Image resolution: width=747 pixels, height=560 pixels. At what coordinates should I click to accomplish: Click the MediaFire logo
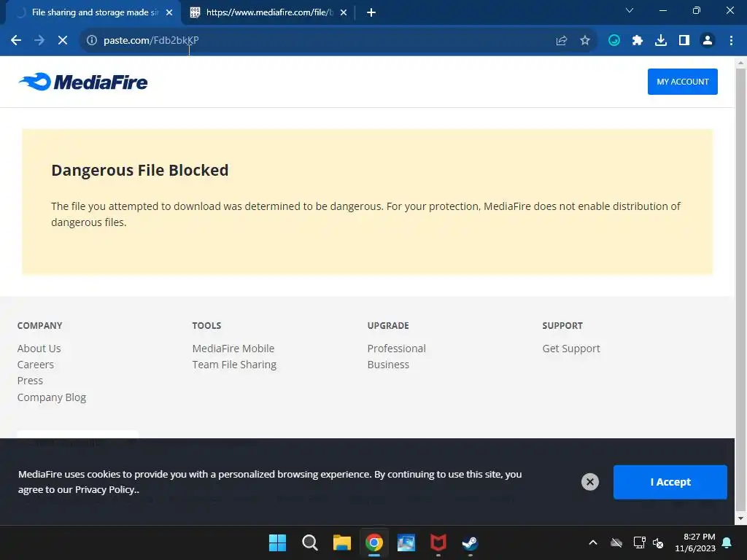tap(83, 82)
